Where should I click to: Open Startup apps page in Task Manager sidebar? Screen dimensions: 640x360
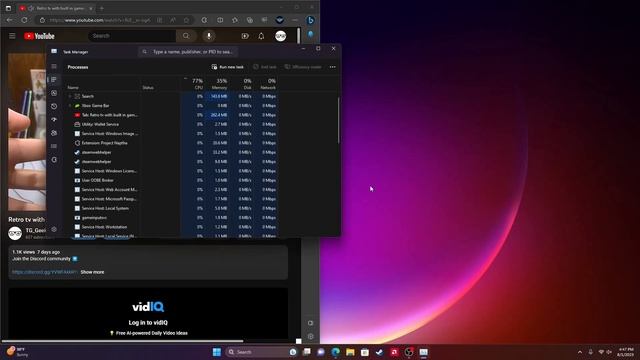[54, 120]
